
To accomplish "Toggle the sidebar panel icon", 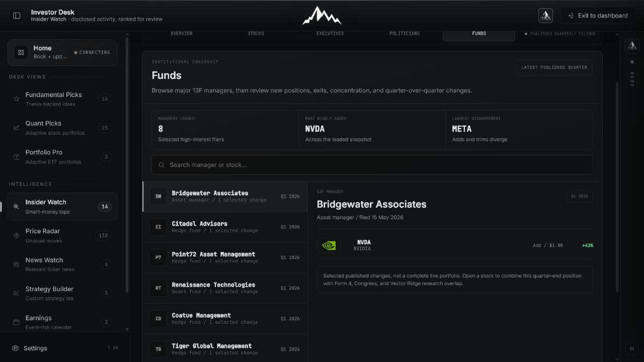I will tap(17, 16).
